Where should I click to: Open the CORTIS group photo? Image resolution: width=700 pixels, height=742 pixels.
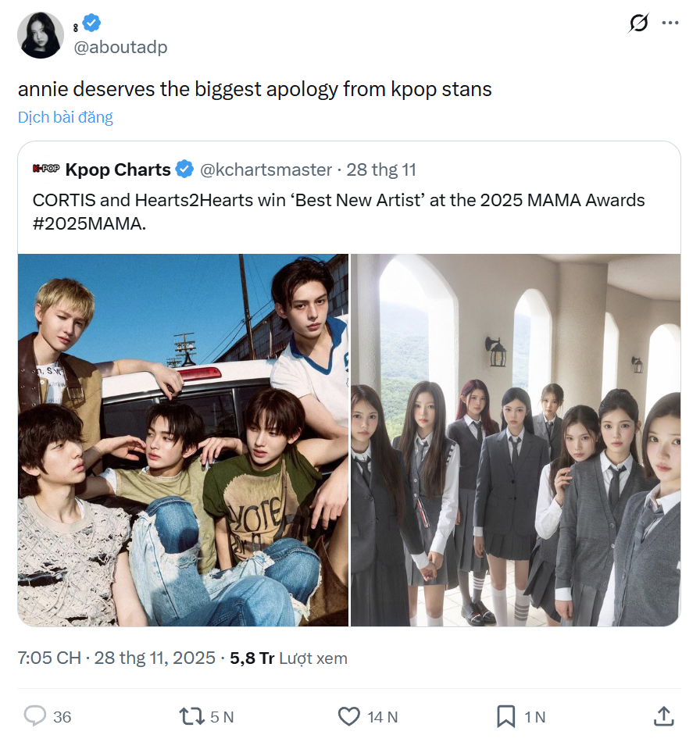click(183, 440)
